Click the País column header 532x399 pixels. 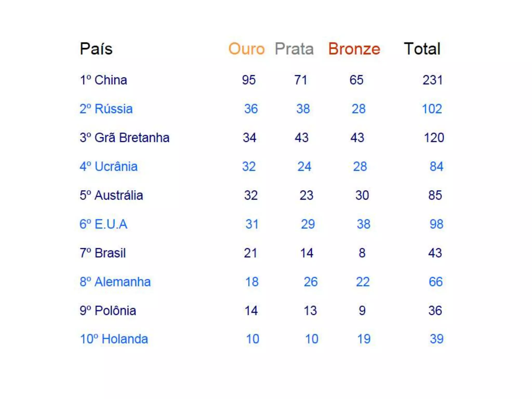pos(96,49)
